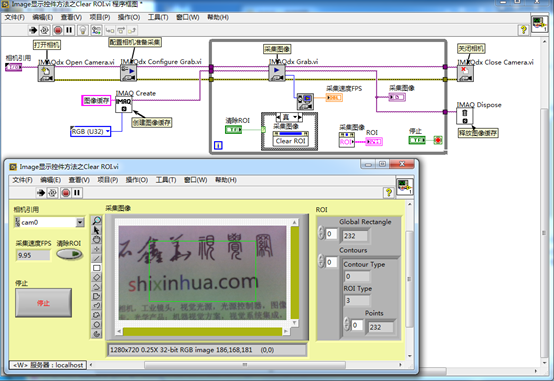Viewport: 554px width, 381px height.
Task: Select the rectangle ROI tool
Action: [96, 268]
